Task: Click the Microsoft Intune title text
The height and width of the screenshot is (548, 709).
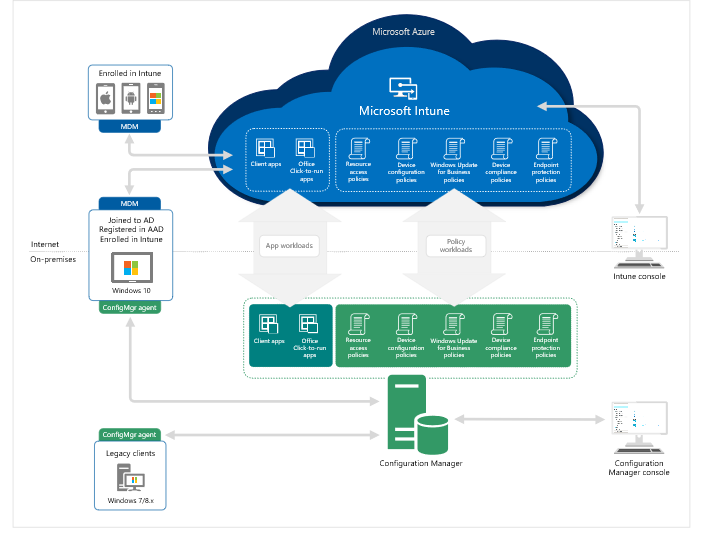Action: click(404, 111)
